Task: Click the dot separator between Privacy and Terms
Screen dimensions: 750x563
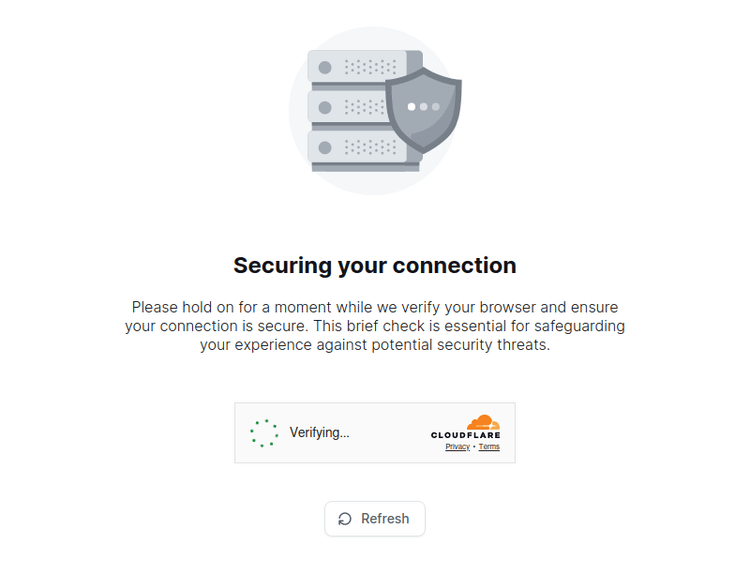Action: [474, 447]
